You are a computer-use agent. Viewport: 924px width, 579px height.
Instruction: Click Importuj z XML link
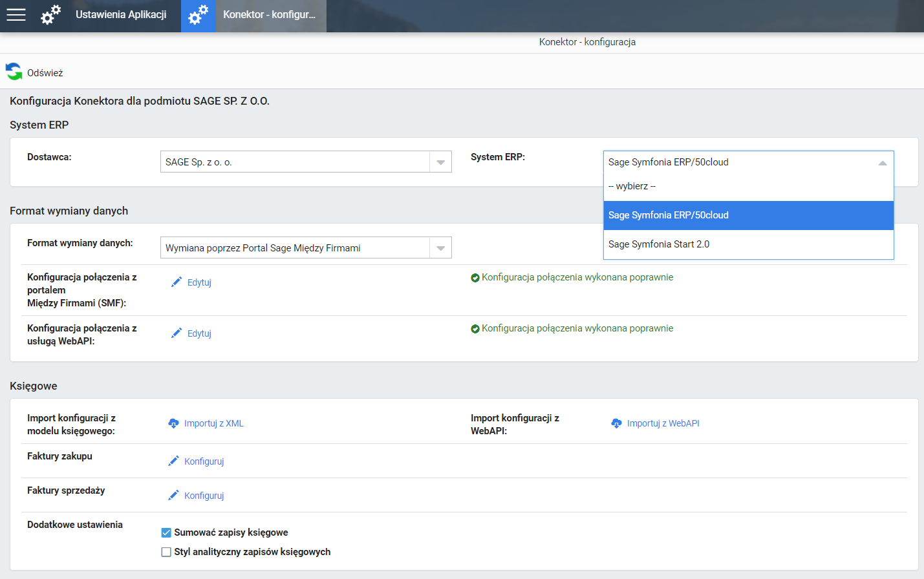click(x=214, y=423)
